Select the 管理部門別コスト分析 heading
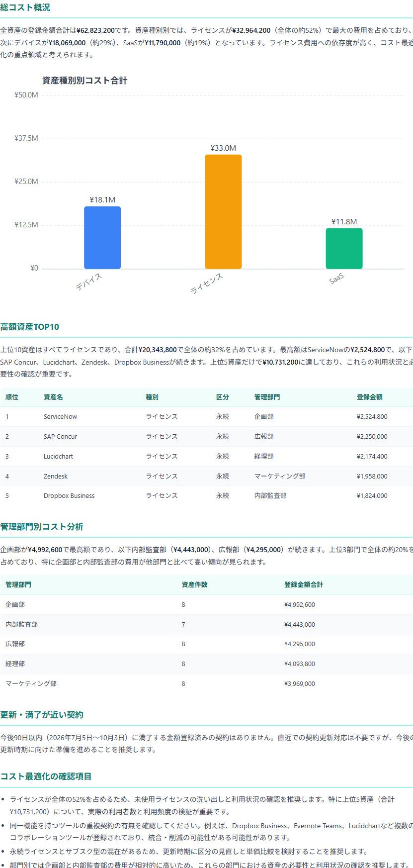 (x=42, y=527)
